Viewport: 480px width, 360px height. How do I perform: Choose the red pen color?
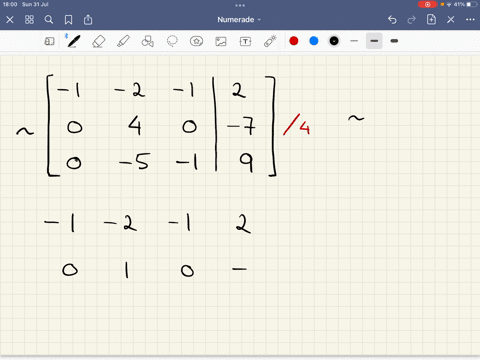click(x=294, y=41)
